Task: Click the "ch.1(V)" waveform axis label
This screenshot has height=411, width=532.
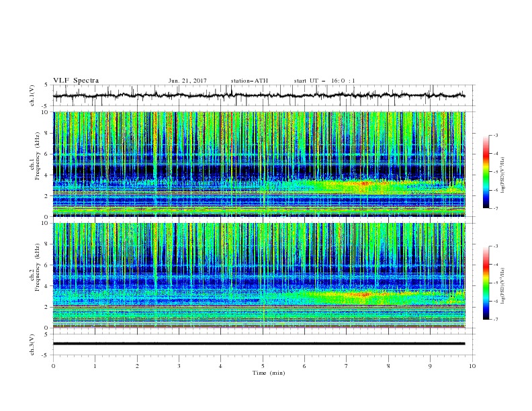Action: point(32,95)
